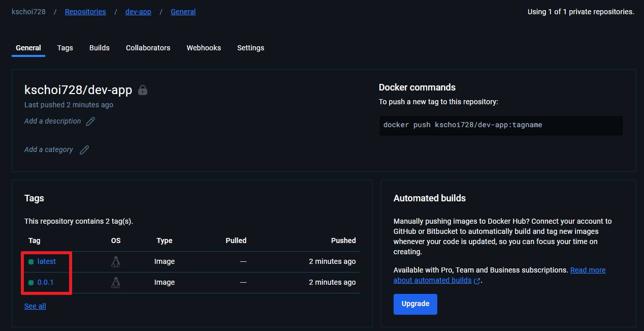The width and height of the screenshot is (644, 331).
Task: Click the Docker commands heading
Action: [417, 87]
